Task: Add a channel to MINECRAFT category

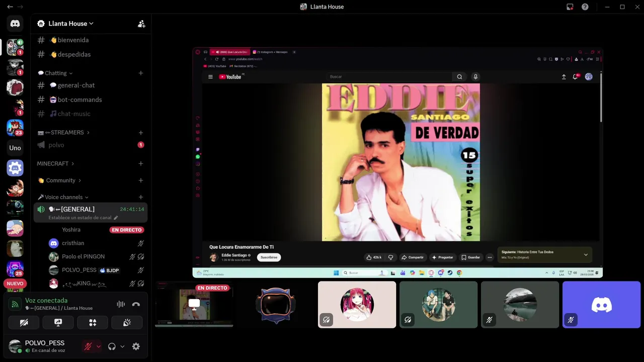Action: [x=141, y=163]
